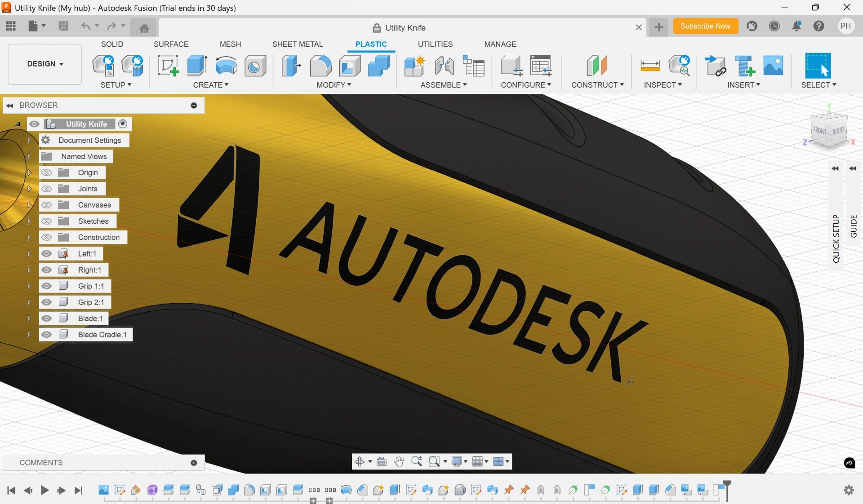Viewport: 863px width, 504px height.
Task: Click the New Component icon in Assemble panel
Action: click(414, 66)
